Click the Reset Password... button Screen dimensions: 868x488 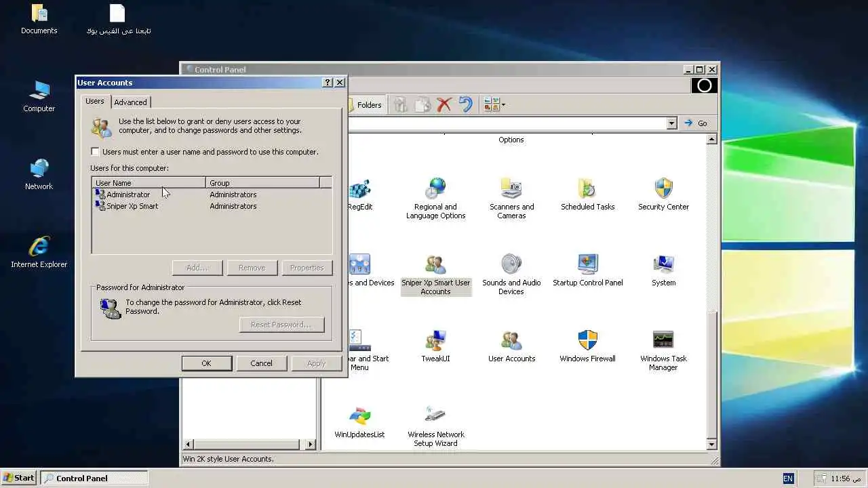281,325
